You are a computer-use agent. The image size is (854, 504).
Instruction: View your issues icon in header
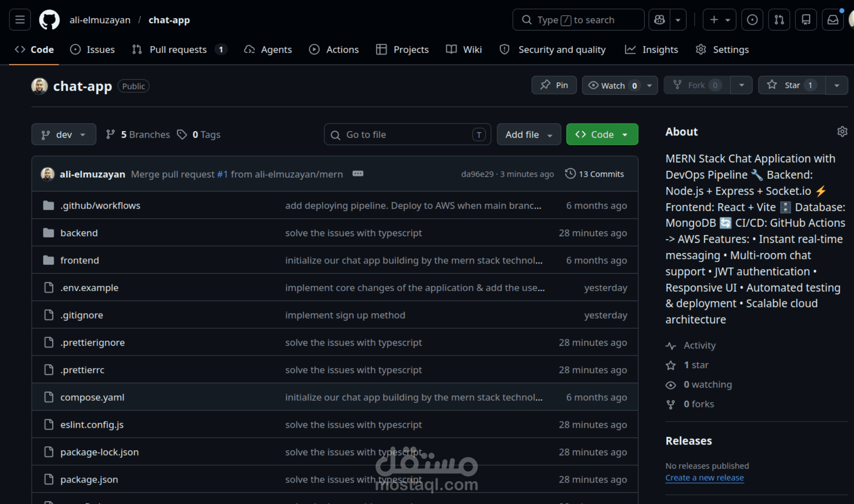[x=752, y=20]
